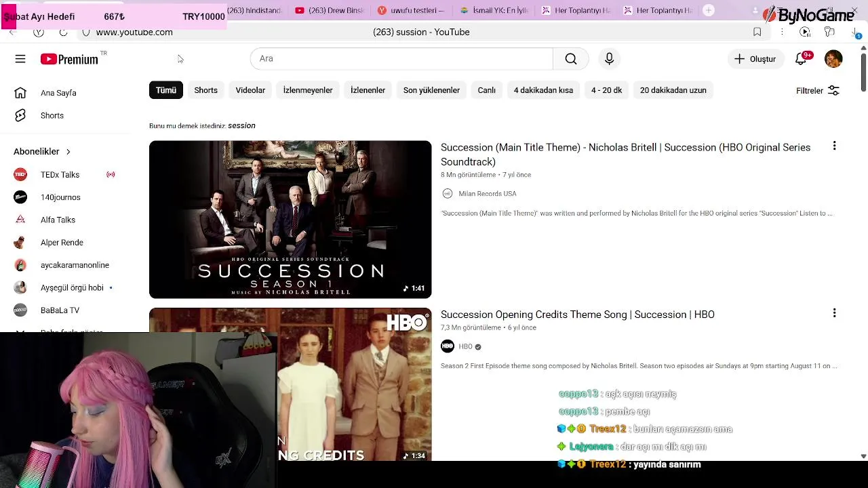Open Succession Opening Credits Theme Song title

(578, 314)
